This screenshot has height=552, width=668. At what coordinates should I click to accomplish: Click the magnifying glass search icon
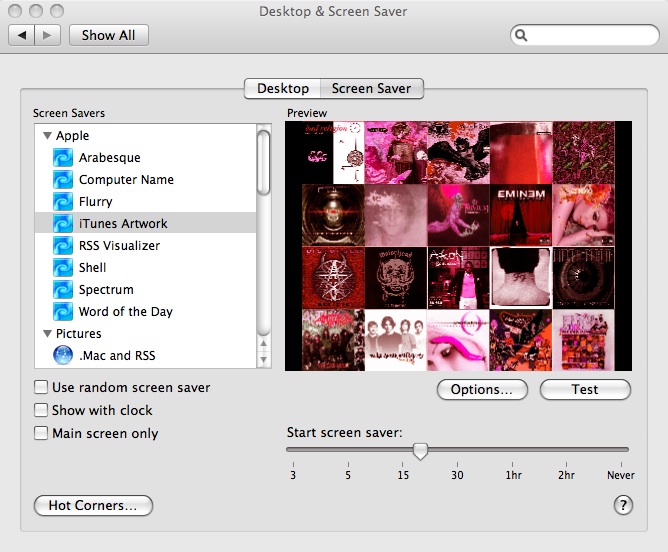coord(521,35)
